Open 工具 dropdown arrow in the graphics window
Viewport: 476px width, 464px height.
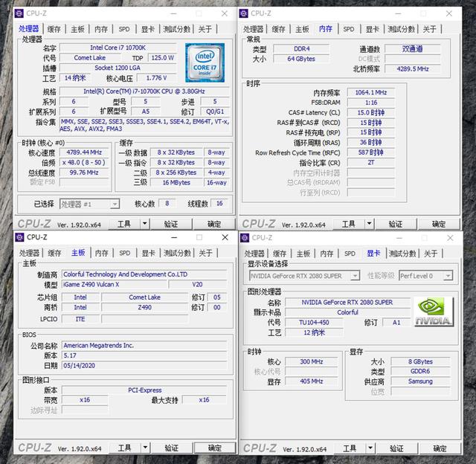(x=370, y=448)
